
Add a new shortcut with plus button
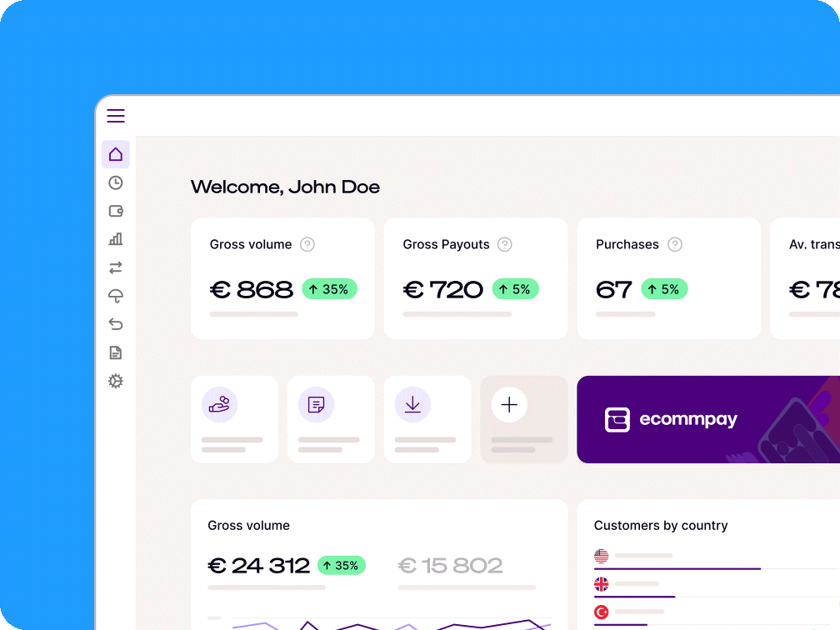[x=509, y=406]
